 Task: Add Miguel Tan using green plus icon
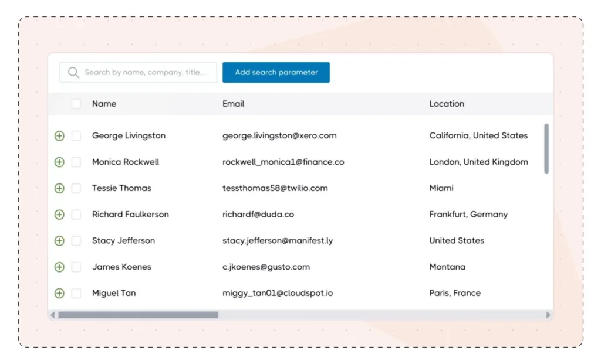(x=59, y=293)
